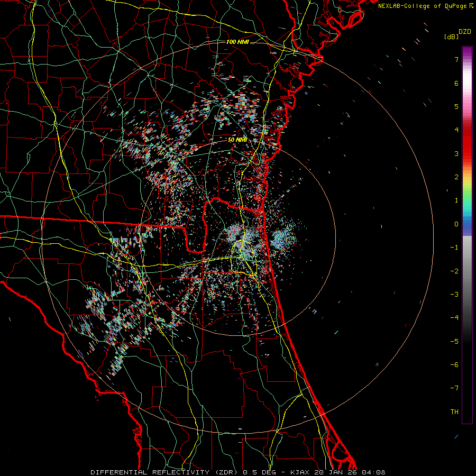Pick the gray segment near -2 dB
476x476 pixels.
click(467, 270)
